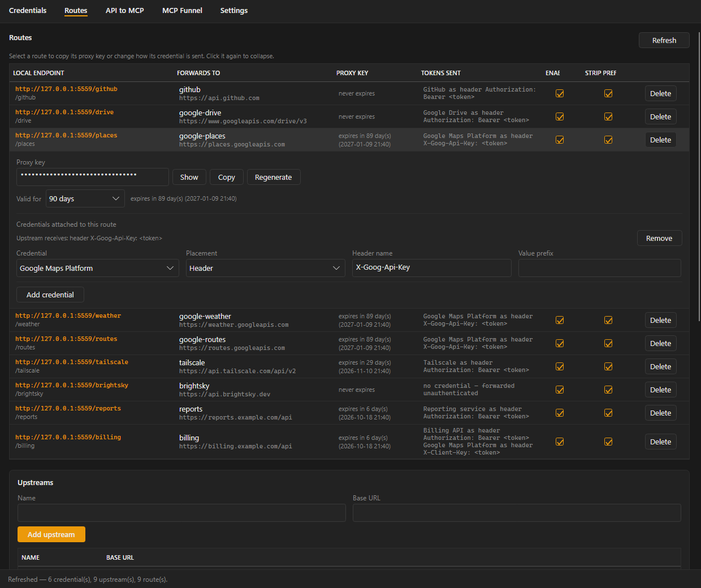Image resolution: width=701 pixels, height=588 pixels.
Task: Click the LOCAL ENDPOINT column header
Action: [x=38, y=73]
